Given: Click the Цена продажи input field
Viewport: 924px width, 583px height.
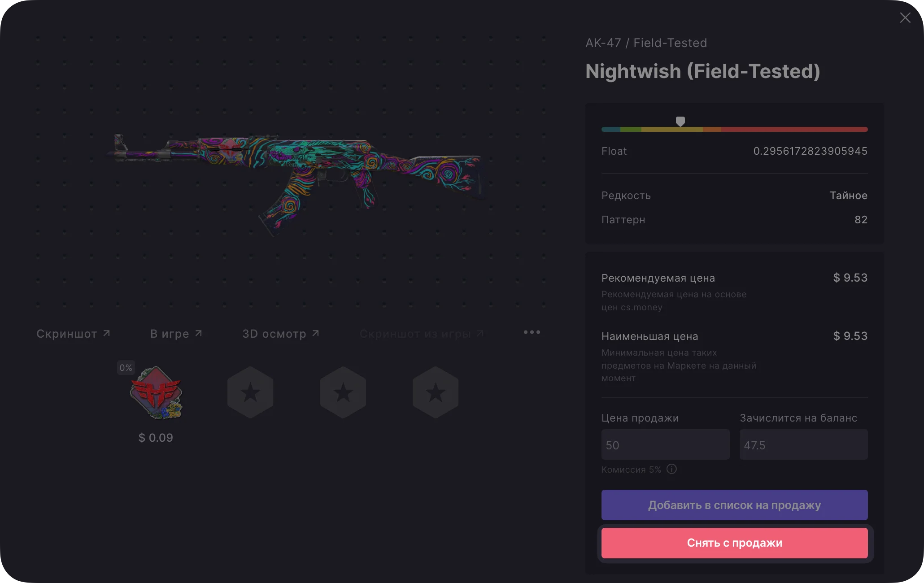Looking at the screenshot, I should click(665, 445).
